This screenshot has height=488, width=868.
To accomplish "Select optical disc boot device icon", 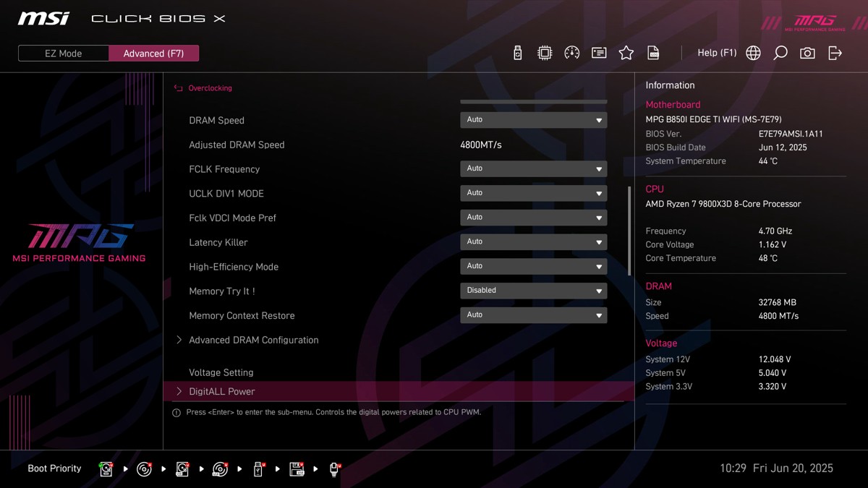I will pyautogui.click(x=145, y=469).
